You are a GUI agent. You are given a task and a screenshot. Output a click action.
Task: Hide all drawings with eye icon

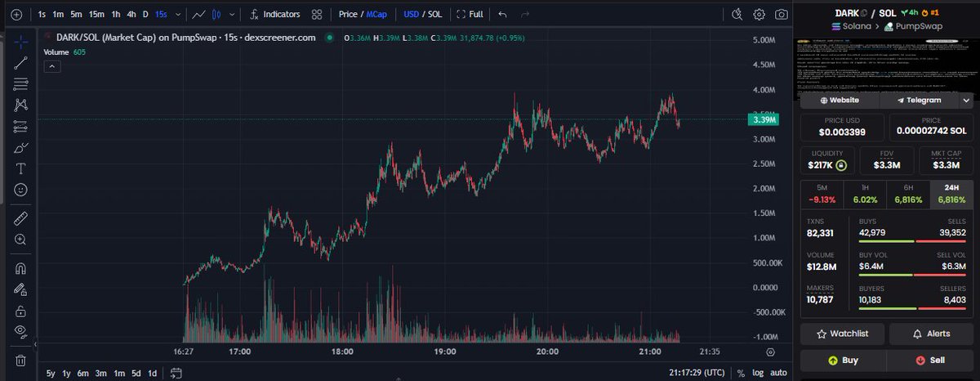21,332
